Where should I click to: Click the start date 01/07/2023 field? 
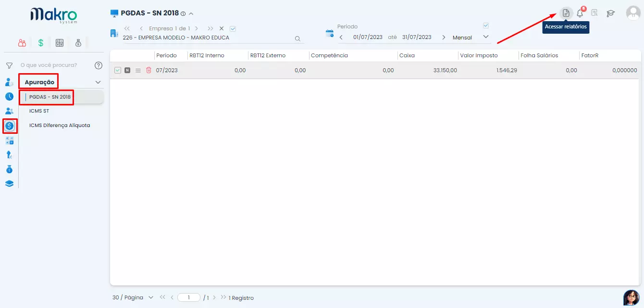368,37
